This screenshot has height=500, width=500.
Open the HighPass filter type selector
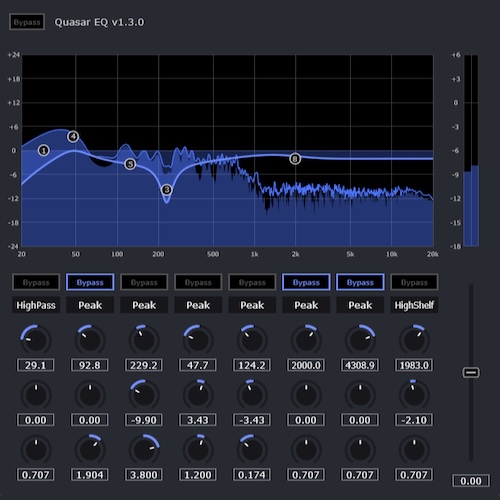[36, 305]
